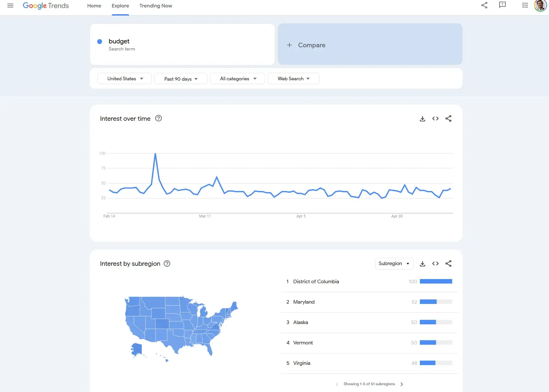Open the Google apps grid
The image size is (549, 392).
525,6
